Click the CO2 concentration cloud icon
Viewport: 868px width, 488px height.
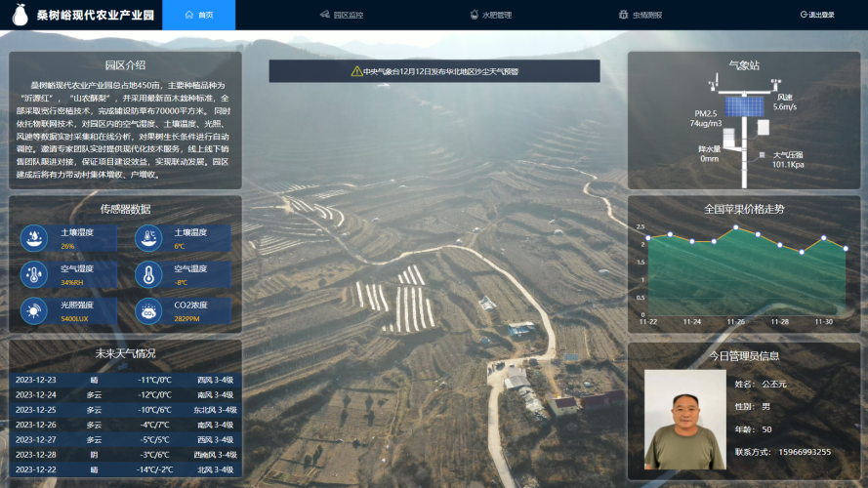(x=148, y=311)
